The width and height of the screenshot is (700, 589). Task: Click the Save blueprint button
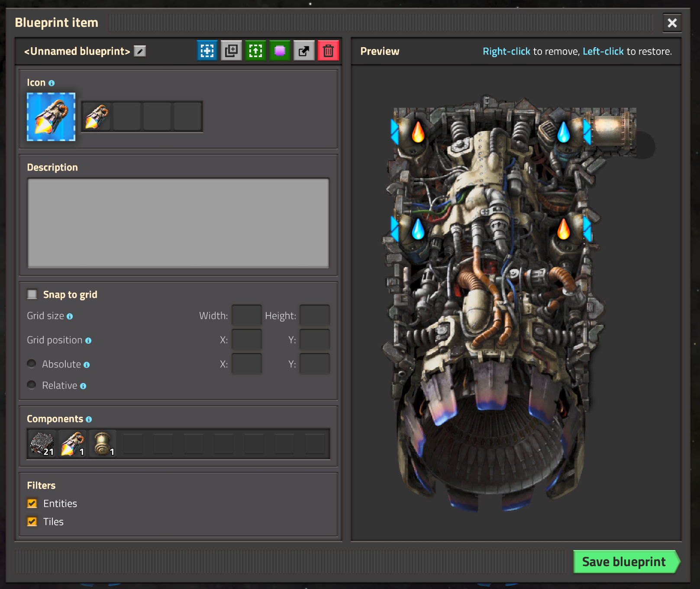(x=626, y=562)
